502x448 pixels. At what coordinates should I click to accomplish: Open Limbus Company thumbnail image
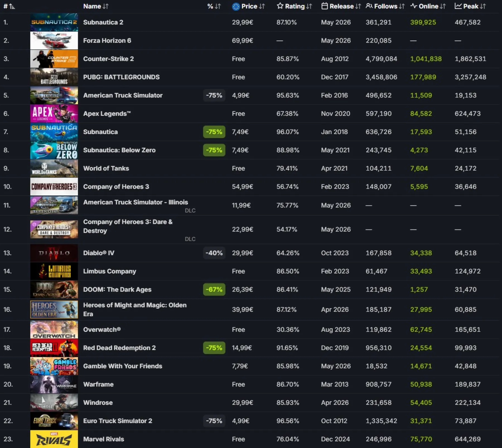tap(54, 271)
